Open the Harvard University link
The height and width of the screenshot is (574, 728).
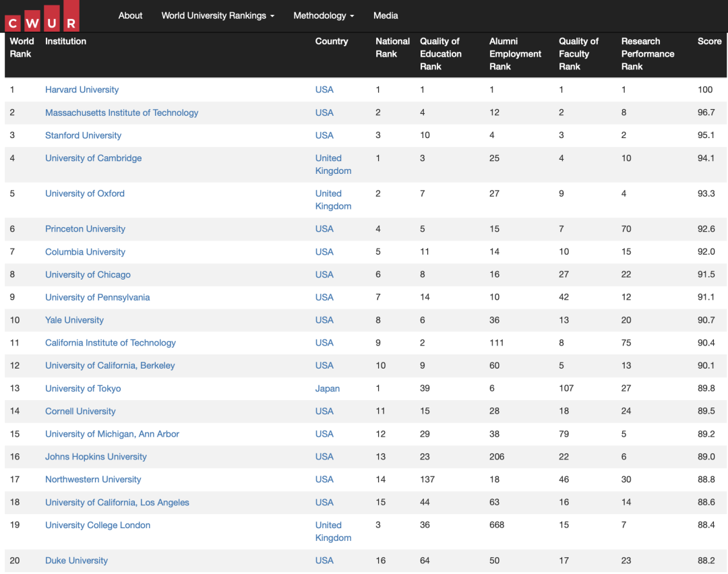[82, 90]
